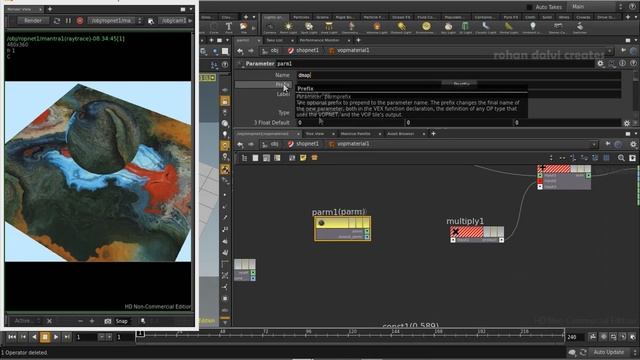Open the network editor path dropdown arrow

pos(595,144)
